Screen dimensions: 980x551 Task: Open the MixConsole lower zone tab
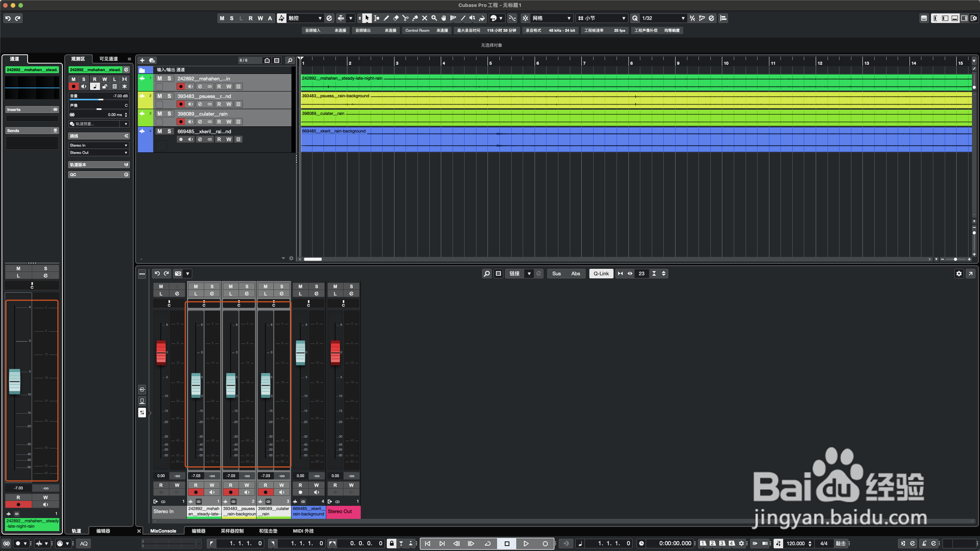[163, 531]
